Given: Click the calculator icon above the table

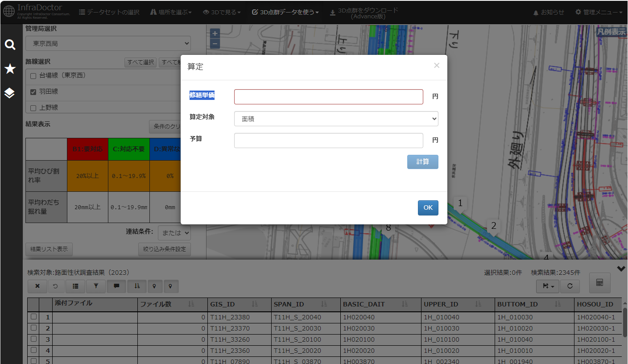Looking at the screenshot, I should point(599,283).
